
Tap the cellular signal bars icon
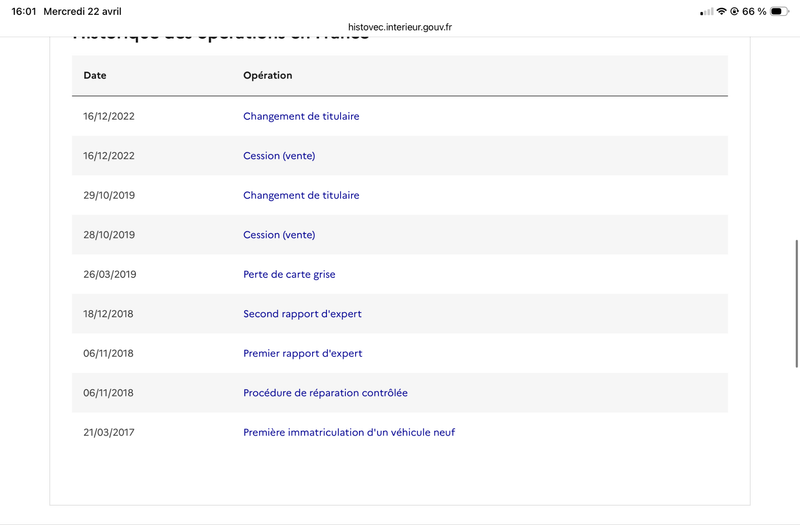707,11
